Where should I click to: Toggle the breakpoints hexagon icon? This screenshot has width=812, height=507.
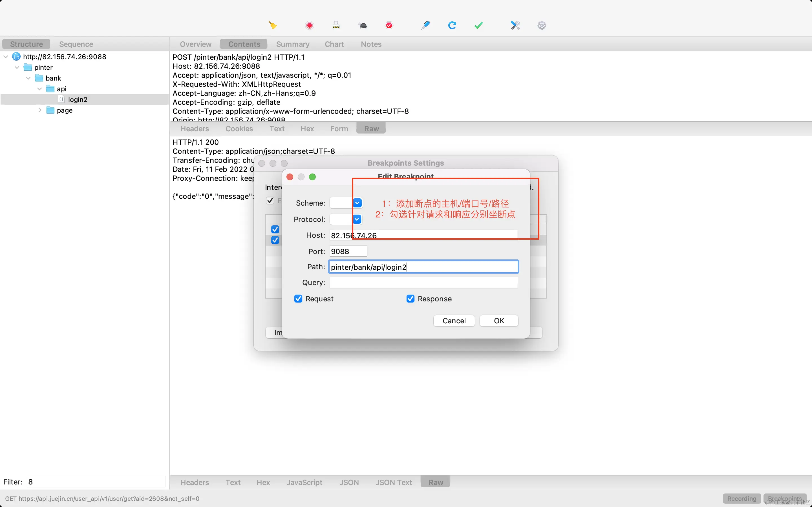pyautogui.click(x=389, y=25)
